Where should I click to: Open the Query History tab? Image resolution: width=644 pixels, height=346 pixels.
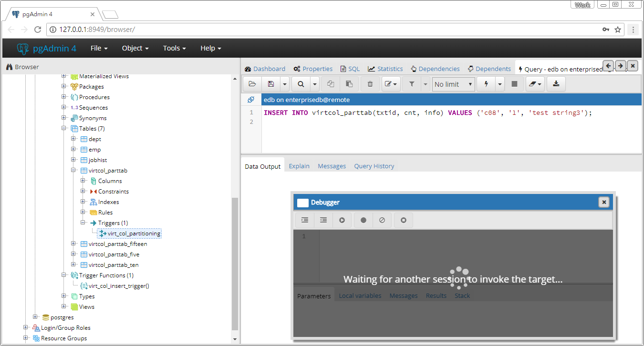(374, 166)
